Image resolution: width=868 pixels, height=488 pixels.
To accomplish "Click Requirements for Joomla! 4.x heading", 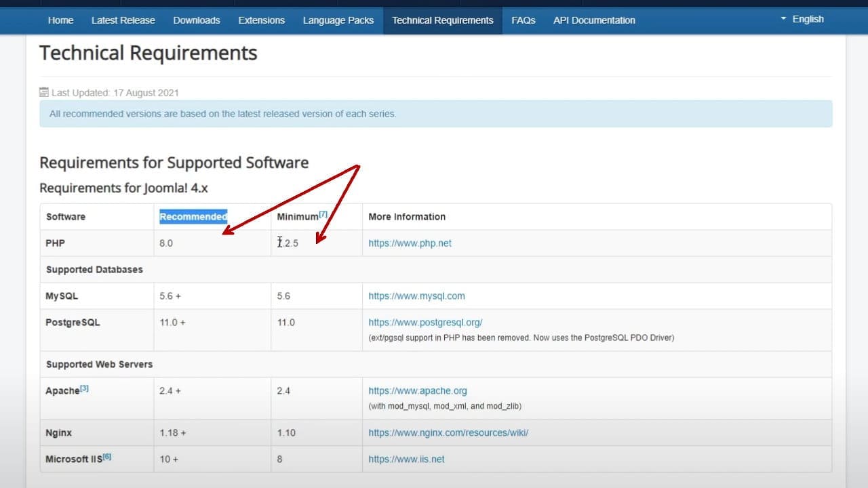I will click(123, 188).
